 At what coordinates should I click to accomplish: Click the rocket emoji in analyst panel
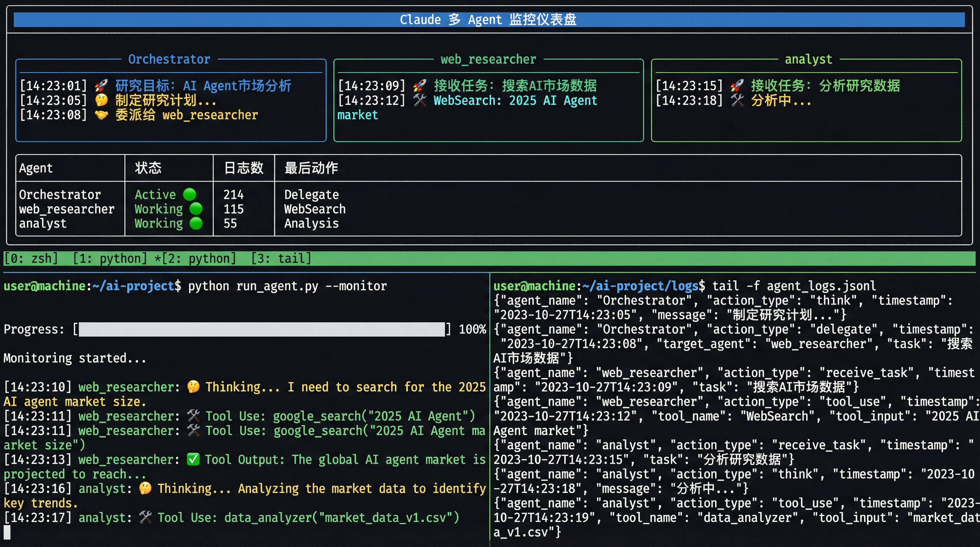click(x=737, y=85)
